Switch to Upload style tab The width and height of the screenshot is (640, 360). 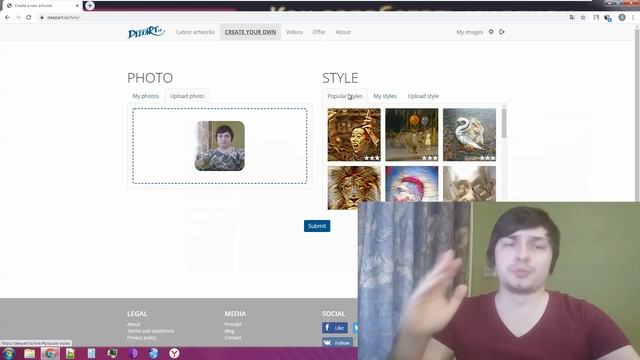[x=423, y=96]
